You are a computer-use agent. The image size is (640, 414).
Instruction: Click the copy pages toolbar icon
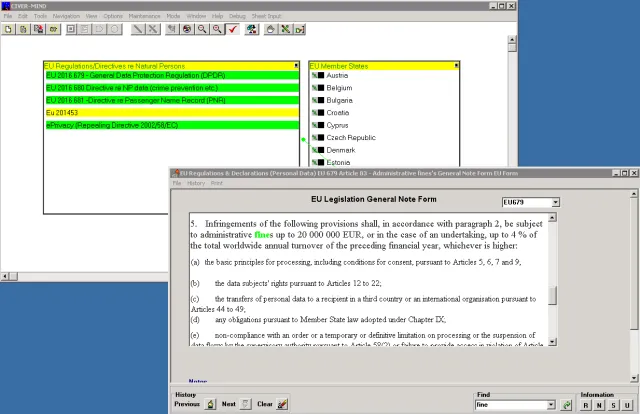click(23, 29)
